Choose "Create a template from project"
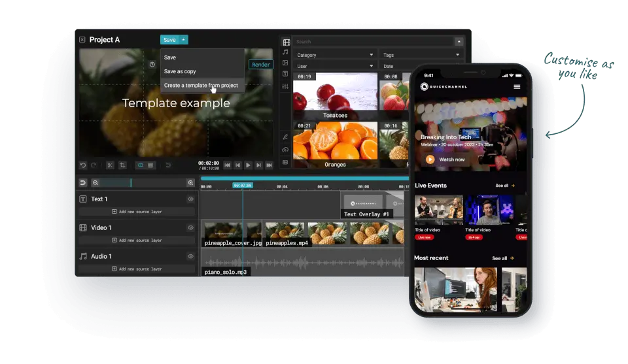 (201, 86)
